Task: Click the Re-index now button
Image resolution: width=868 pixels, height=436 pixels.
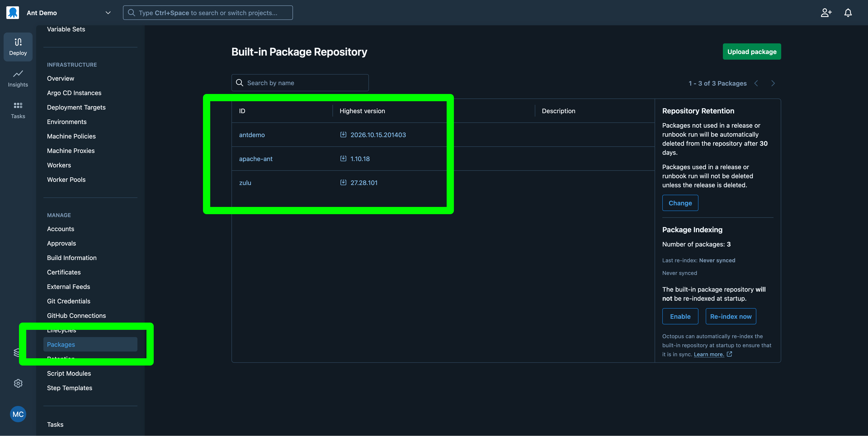Action: point(731,316)
